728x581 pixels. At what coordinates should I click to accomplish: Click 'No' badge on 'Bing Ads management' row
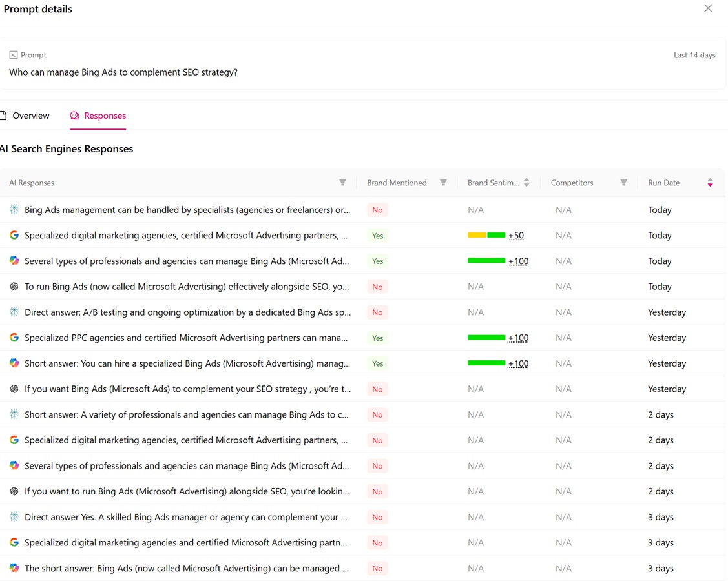(x=377, y=210)
